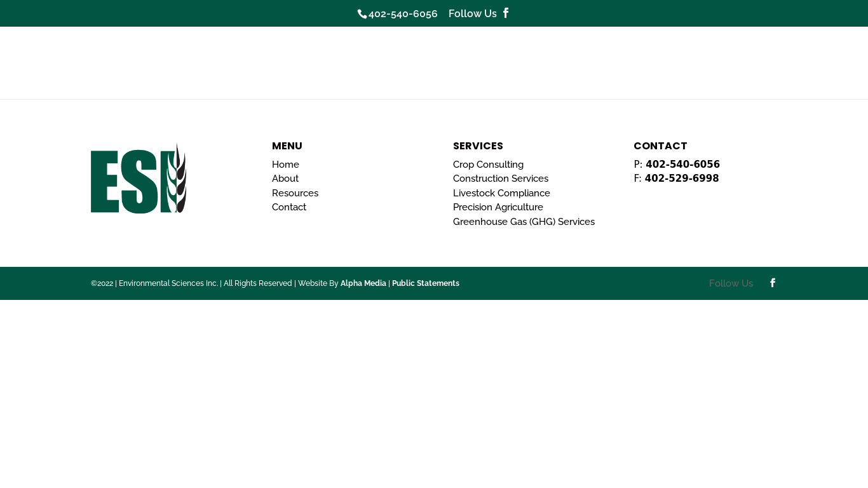Click contact phone number 402-540-6056
868x488 pixels.
click(x=682, y=165)
